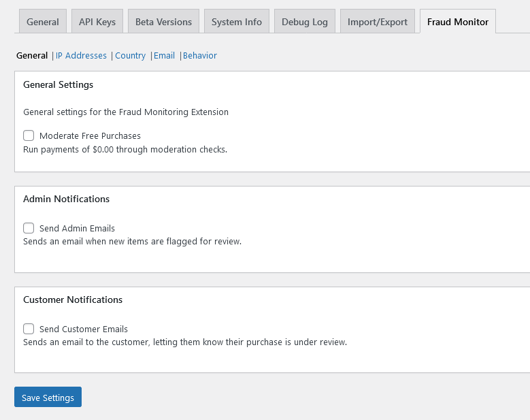
Task: Go to the Country sub-section link
Action: [130, 56]
